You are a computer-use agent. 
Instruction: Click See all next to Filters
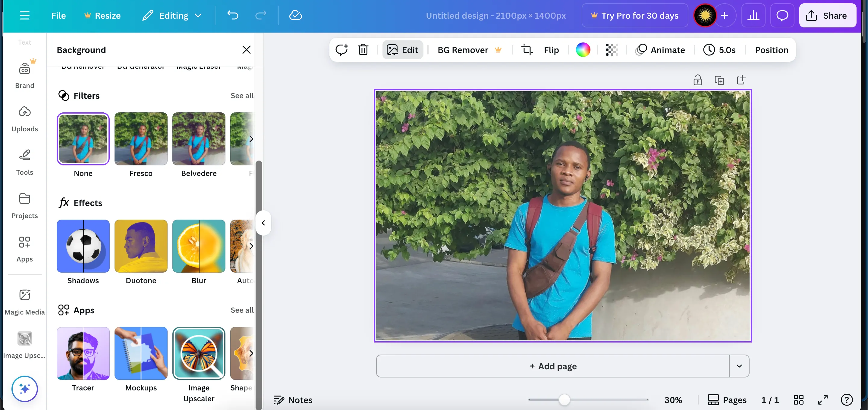pyautogui.click(x=242, y=96)
